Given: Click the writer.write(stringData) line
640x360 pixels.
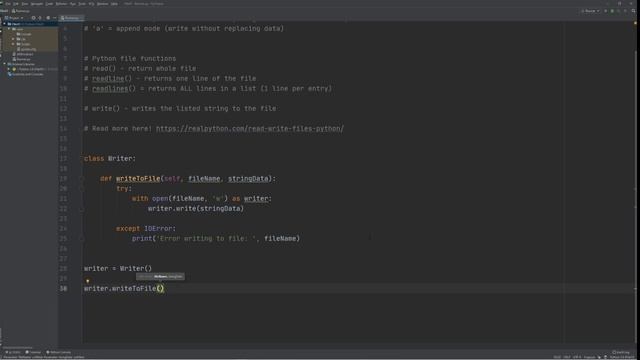Looking at the screenshot, I should [196, 209].
